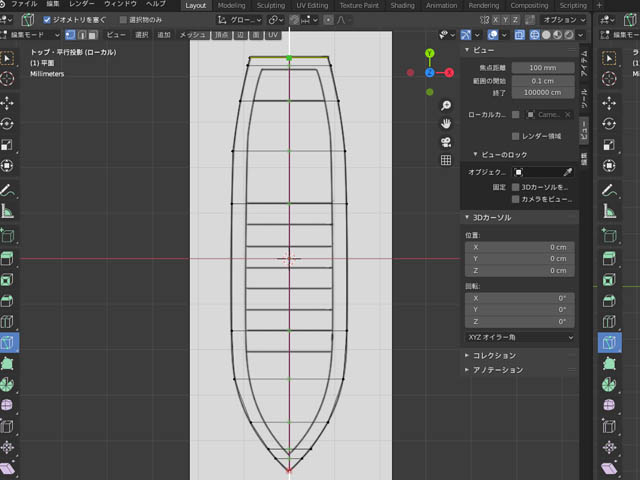
Task: Click the viewport zoom magnifier icon
Action: pos(446,105)
